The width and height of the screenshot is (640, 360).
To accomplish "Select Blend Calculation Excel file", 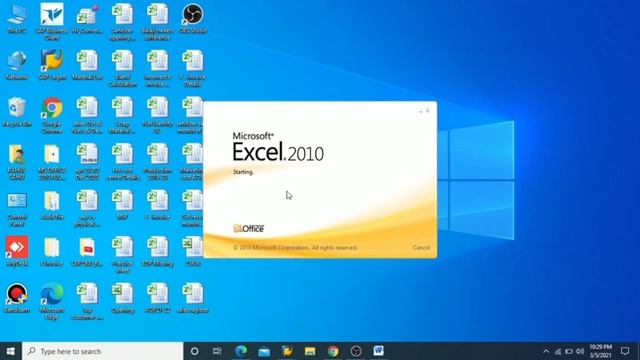I will point(122,69).
